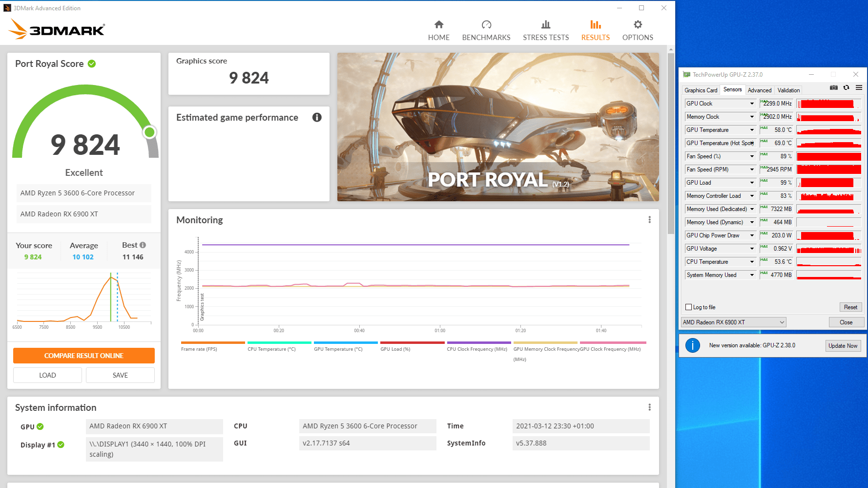Click the 3DMark title bar app icon
The image size is (868, 488).
coord(7,8)
